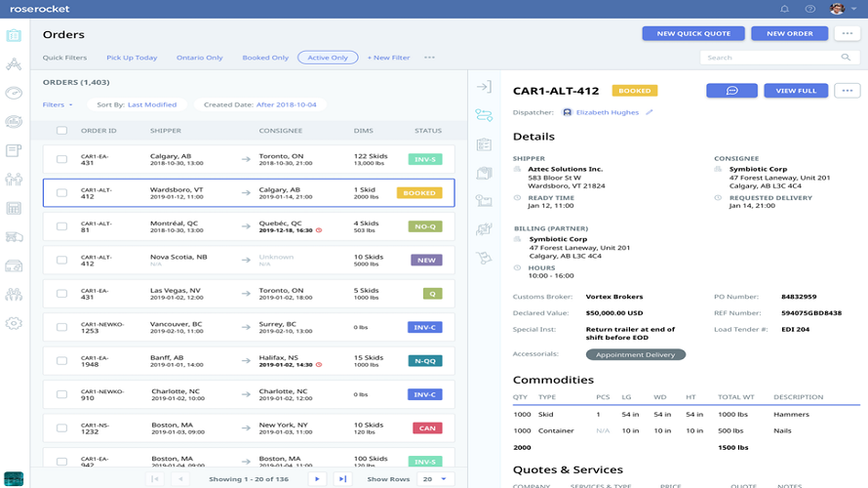Collapse the detail panel with arrow icon
Viewport: 868px width, 488px height.
point(484,87)
